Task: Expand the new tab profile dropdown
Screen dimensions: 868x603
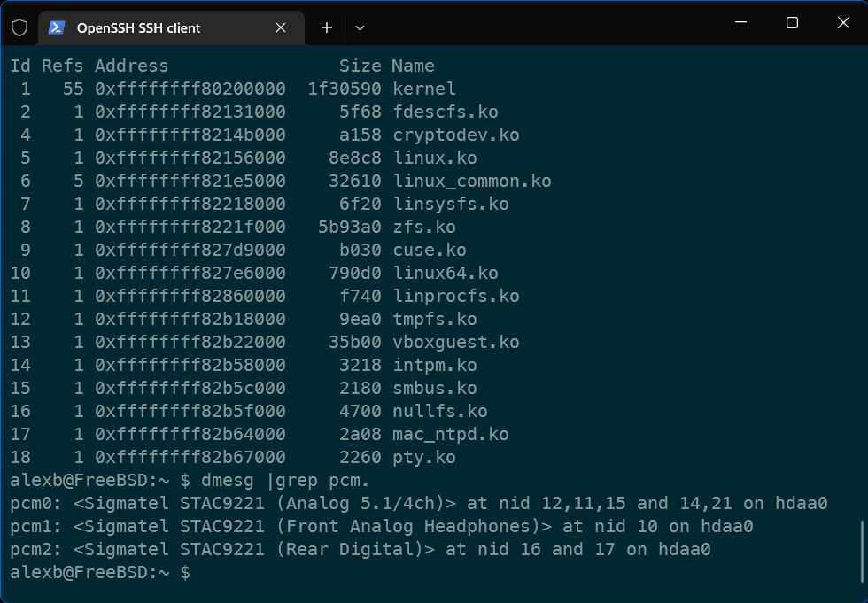Action: point(360,27)
